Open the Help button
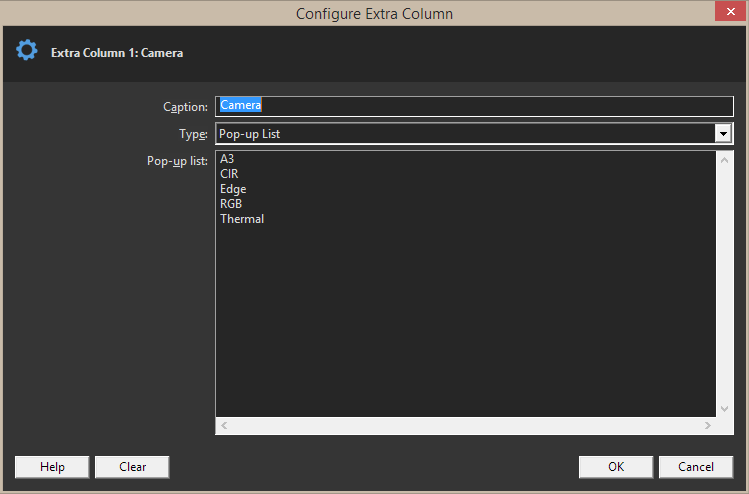 coord(52,467)
